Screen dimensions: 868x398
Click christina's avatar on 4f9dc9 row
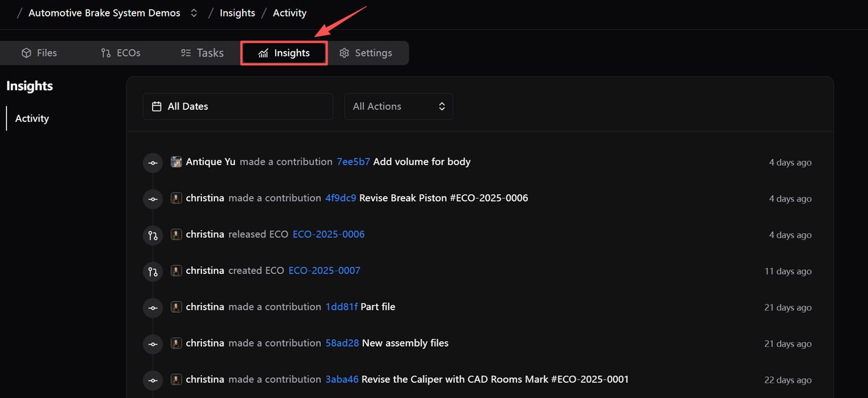coord(176,198)
